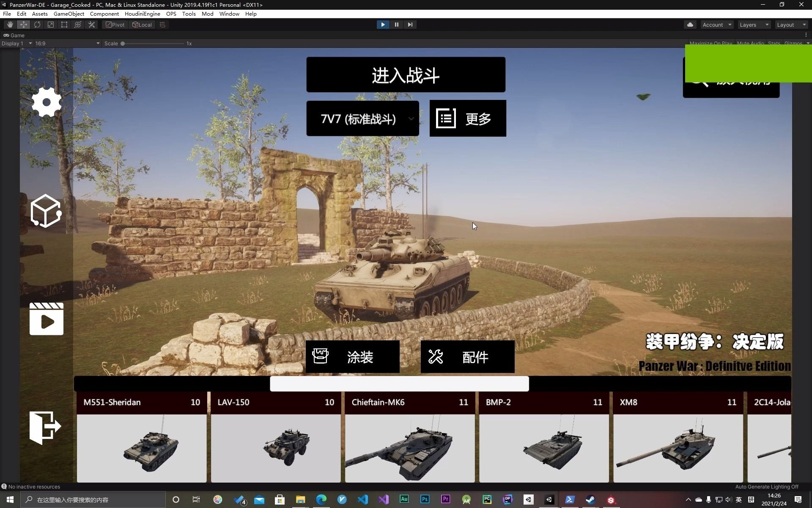Select the Rect Transform tool

pos(64,25)
